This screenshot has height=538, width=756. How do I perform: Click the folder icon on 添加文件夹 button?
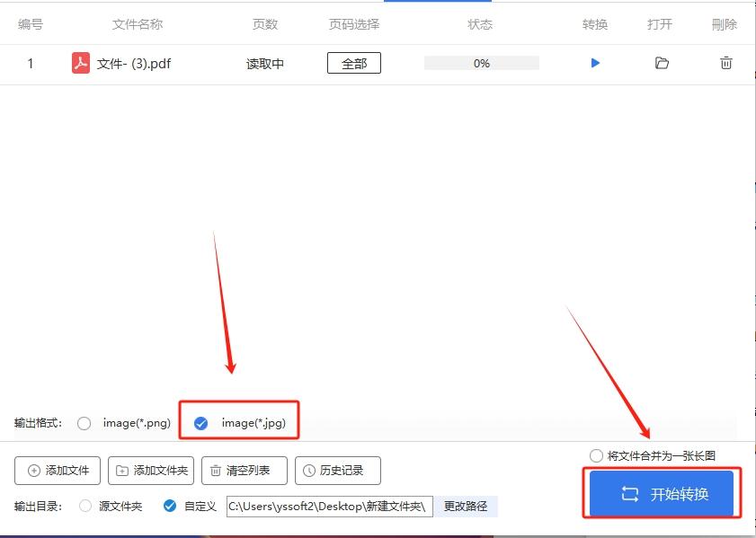[x=124, y=470]
